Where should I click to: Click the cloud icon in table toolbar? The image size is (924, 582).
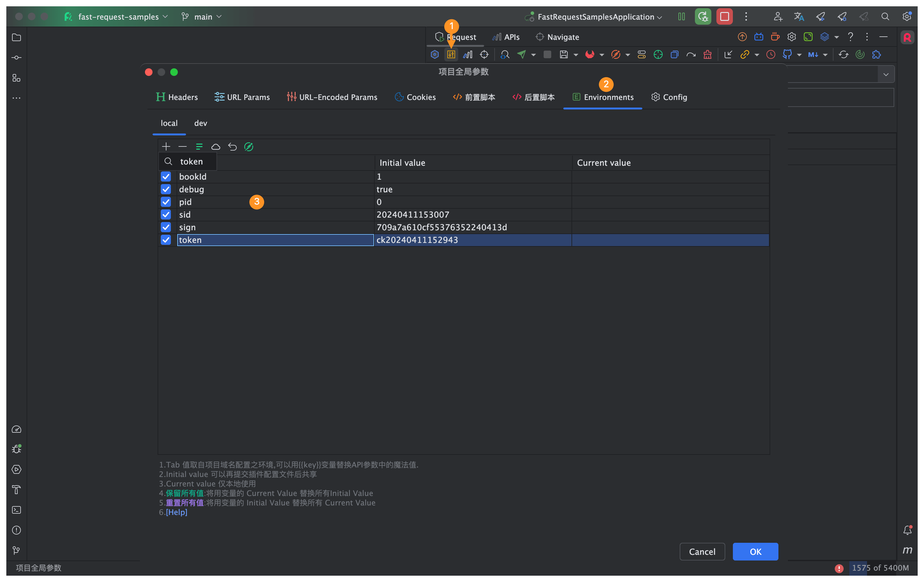[x=215, y=146]
